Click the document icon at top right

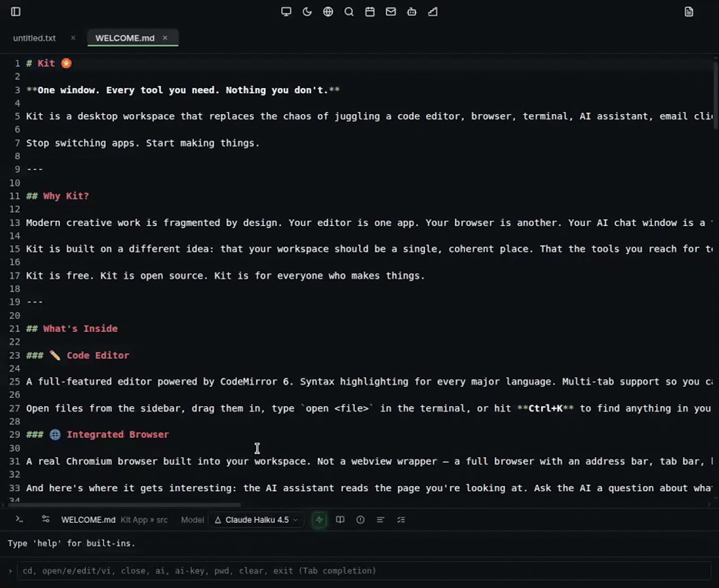point(689,12)
